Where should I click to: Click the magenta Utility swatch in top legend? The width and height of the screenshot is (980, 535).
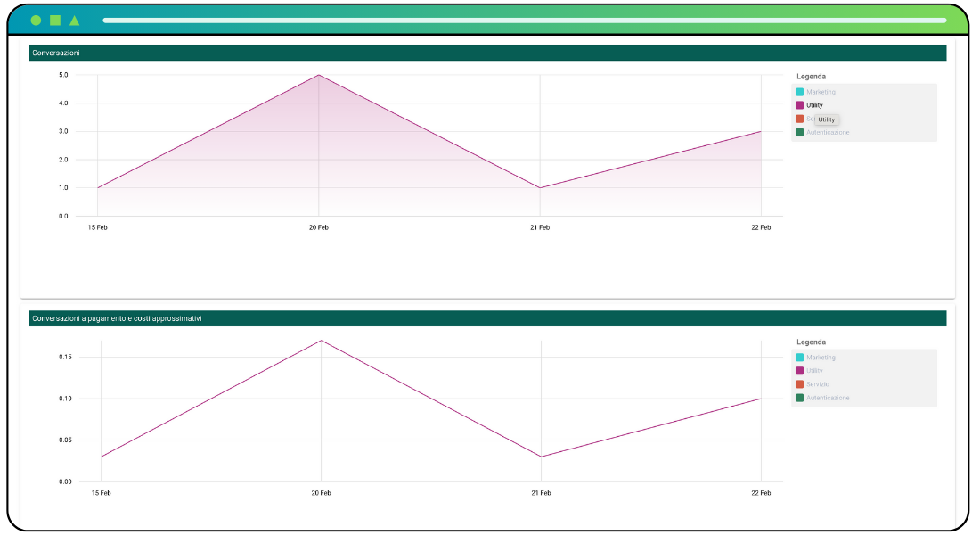pyautogui.click(x=799, y=105)
